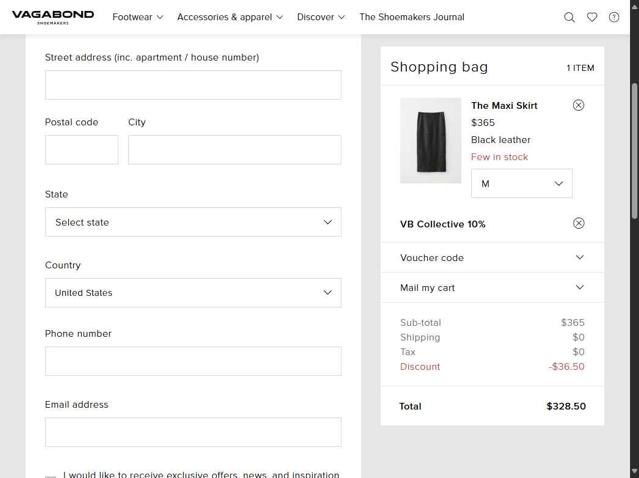Click the Phone number input field
The image size is (639, 478).
click(x=193, y=361)
